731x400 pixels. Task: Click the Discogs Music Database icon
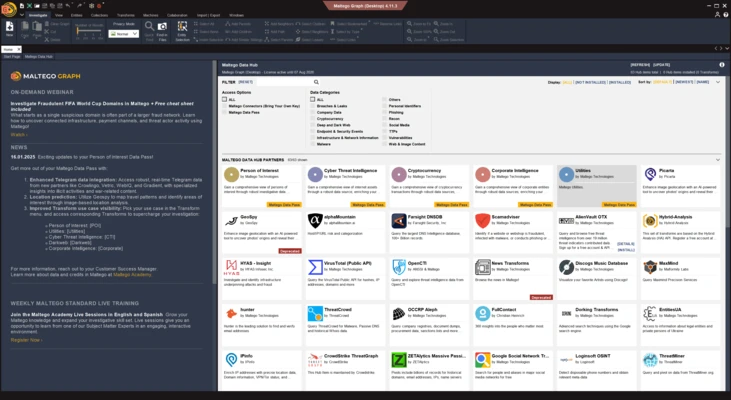(x=566, y=267)
